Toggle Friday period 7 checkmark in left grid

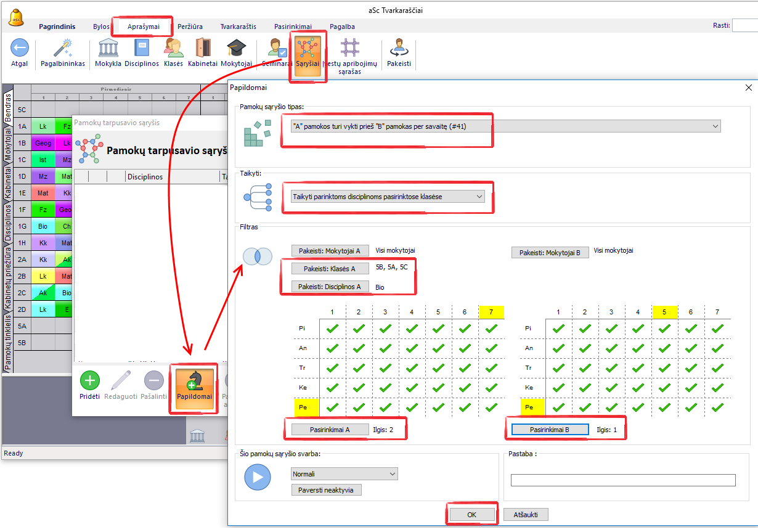pyautogui.click(x=491, y=407)
